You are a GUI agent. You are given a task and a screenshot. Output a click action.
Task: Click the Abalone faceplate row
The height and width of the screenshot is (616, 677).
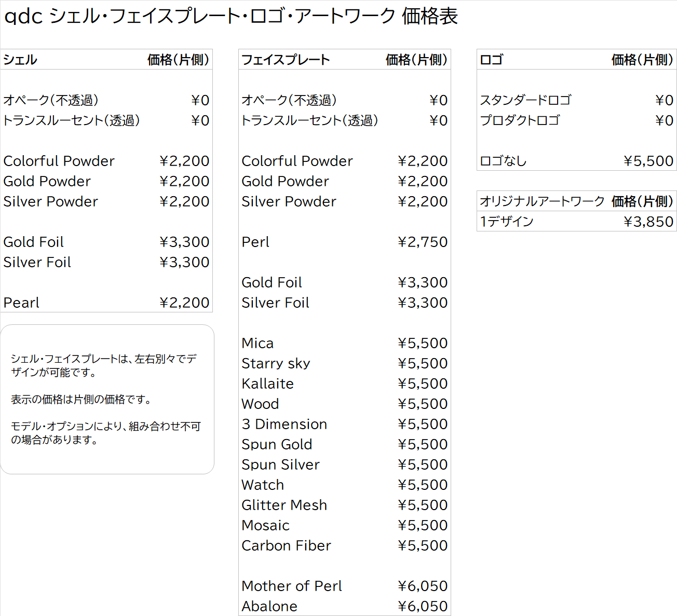click(x=269, y=606)
